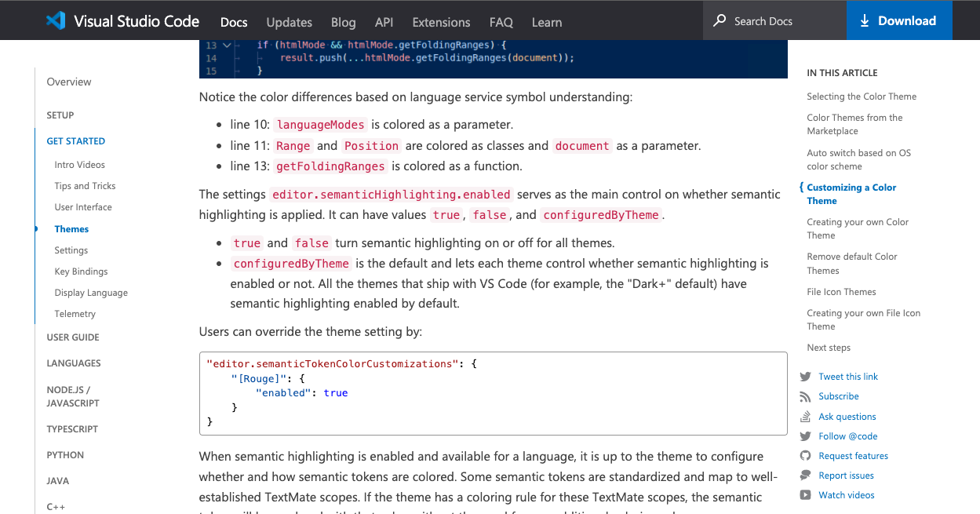Select the Themes sidebar item
Screen dimensions: 980x514
(71, 229)
